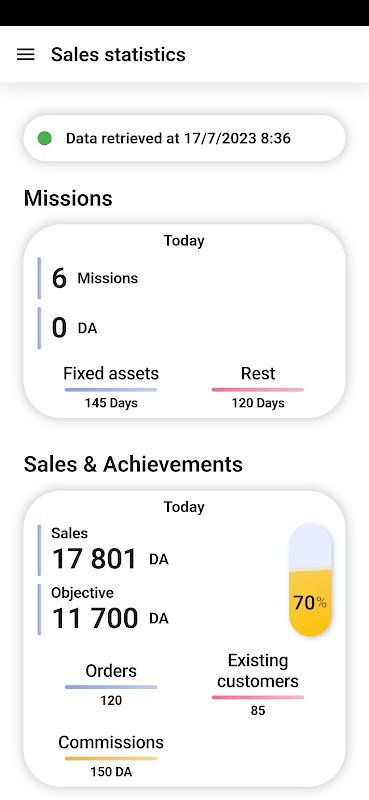The width and height of the screenshot is (369, 800).
Task: Tap the 70% progress capsule indicator
Action: coord(310,580)
